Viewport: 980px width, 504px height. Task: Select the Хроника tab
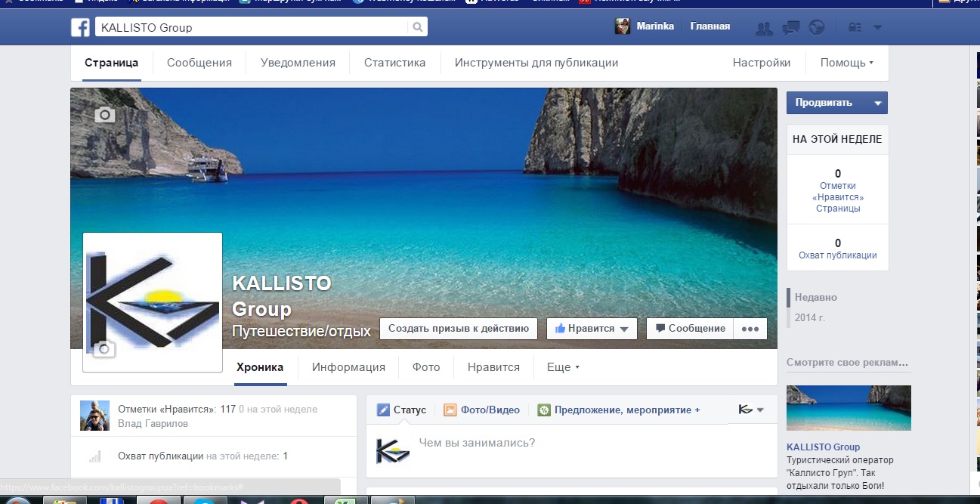tap(260, 367)
